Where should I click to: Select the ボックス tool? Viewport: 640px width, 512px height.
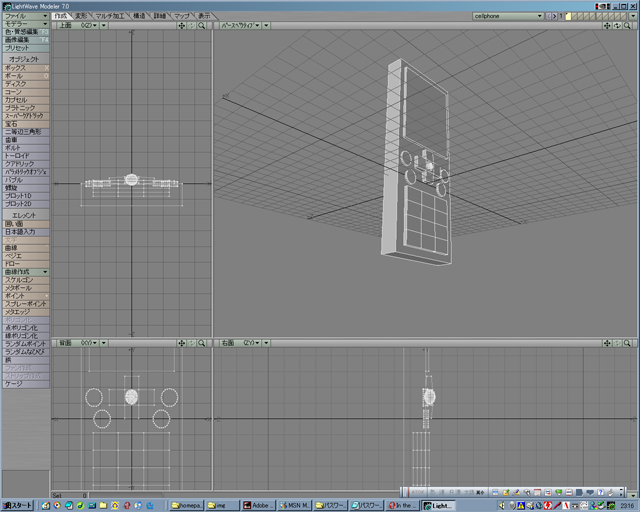(26, 68)
